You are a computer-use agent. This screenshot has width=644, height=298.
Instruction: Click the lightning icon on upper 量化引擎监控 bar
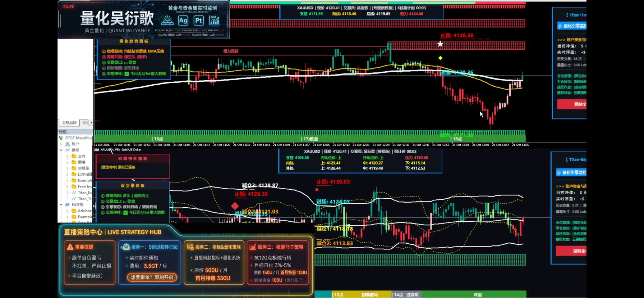(560, 26)
